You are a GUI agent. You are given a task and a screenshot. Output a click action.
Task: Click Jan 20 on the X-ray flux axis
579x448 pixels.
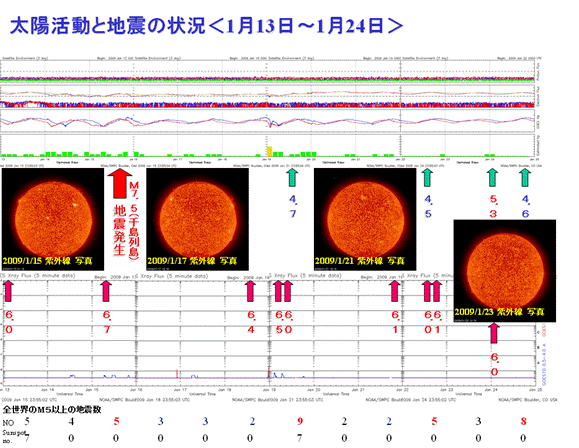[314, 389]
